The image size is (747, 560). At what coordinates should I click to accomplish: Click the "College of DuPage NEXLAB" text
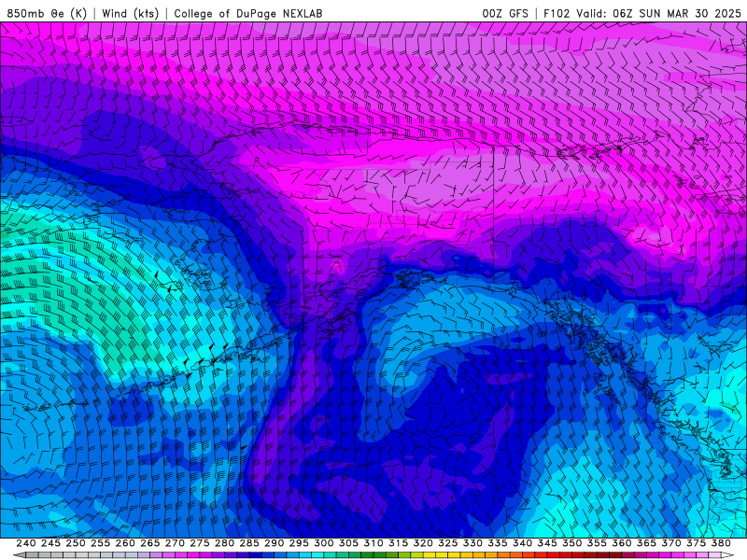(x=247, y=13)
